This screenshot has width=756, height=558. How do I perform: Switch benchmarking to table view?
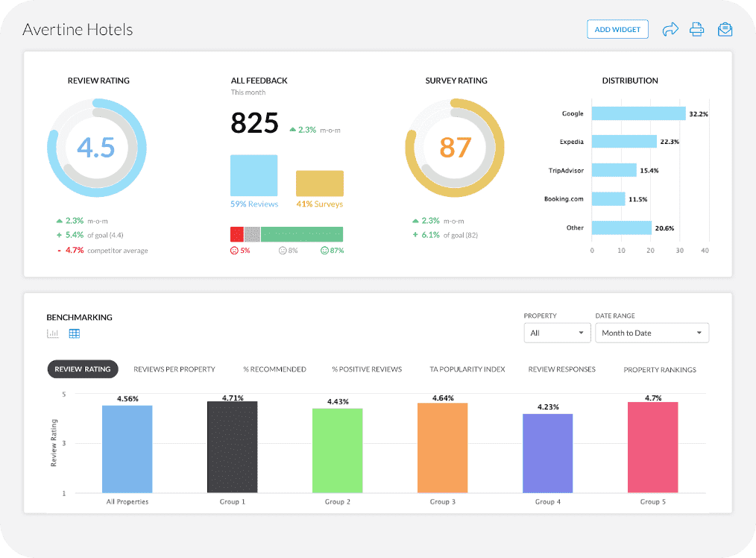point(75,333)
